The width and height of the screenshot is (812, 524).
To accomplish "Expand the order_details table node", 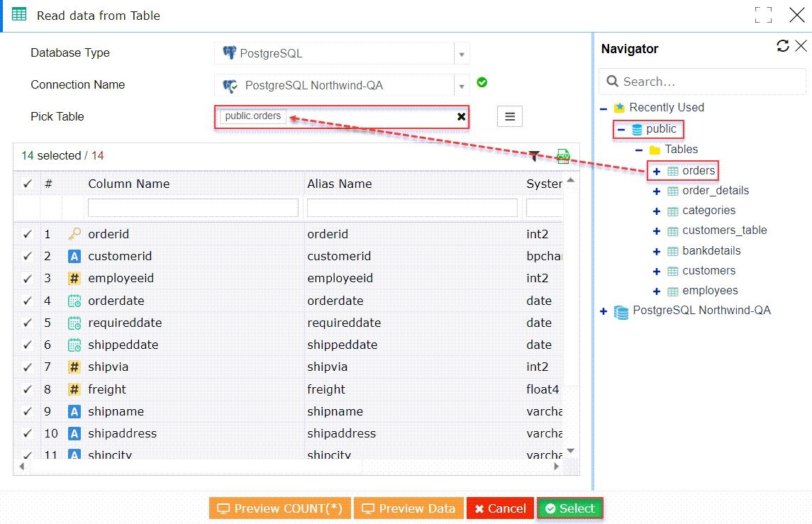I will click(655, 190).
